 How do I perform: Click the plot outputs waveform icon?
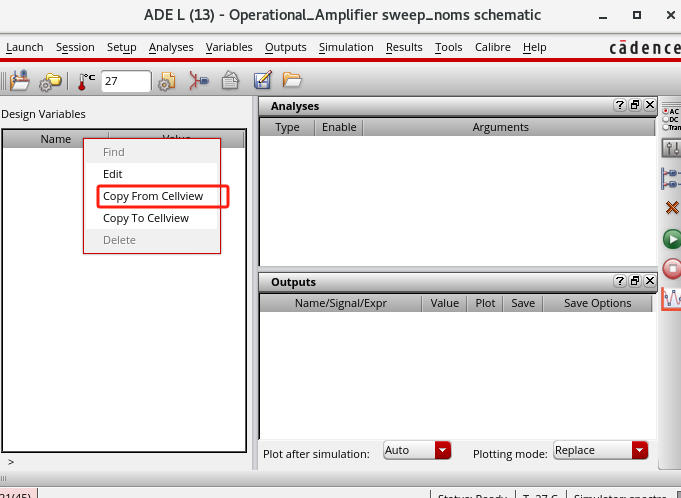pos(671,299)
